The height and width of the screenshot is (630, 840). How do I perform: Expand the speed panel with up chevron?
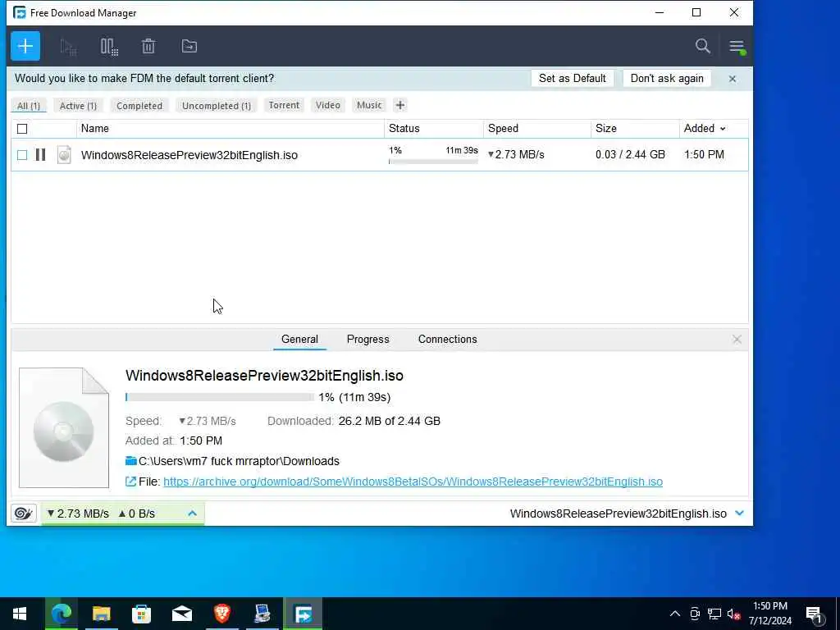(x=192, y=514)
